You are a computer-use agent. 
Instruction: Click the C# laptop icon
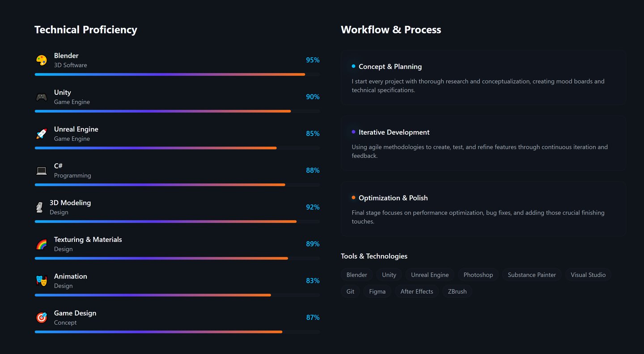point(42,170)
